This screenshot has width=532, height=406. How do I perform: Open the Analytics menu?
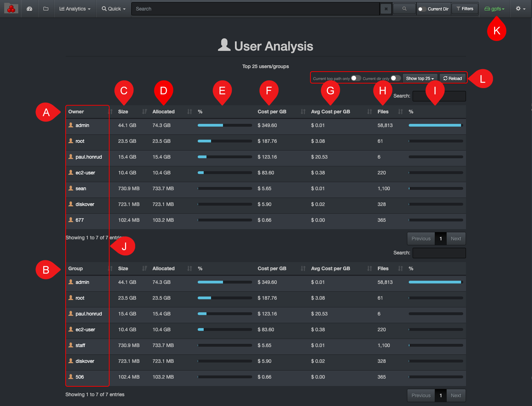75,8
